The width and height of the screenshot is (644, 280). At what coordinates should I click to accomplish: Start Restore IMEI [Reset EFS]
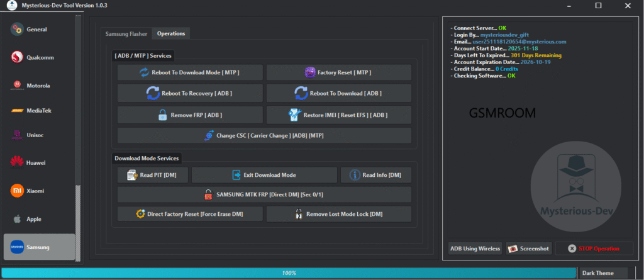coord(339,115)
